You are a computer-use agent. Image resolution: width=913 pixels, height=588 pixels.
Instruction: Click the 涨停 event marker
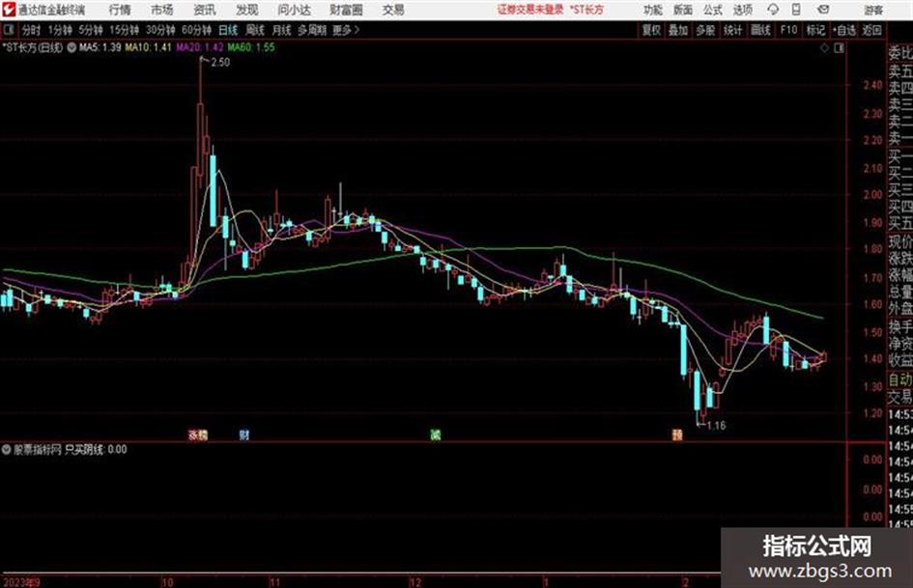pyautogui.click(x=198, y=434)
